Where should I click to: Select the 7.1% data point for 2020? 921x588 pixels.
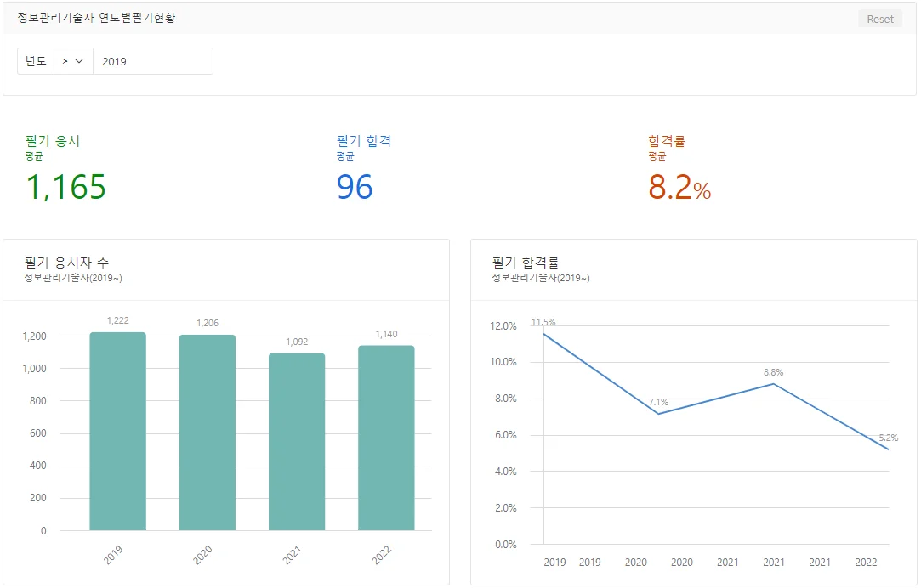(x=657, y=413)
